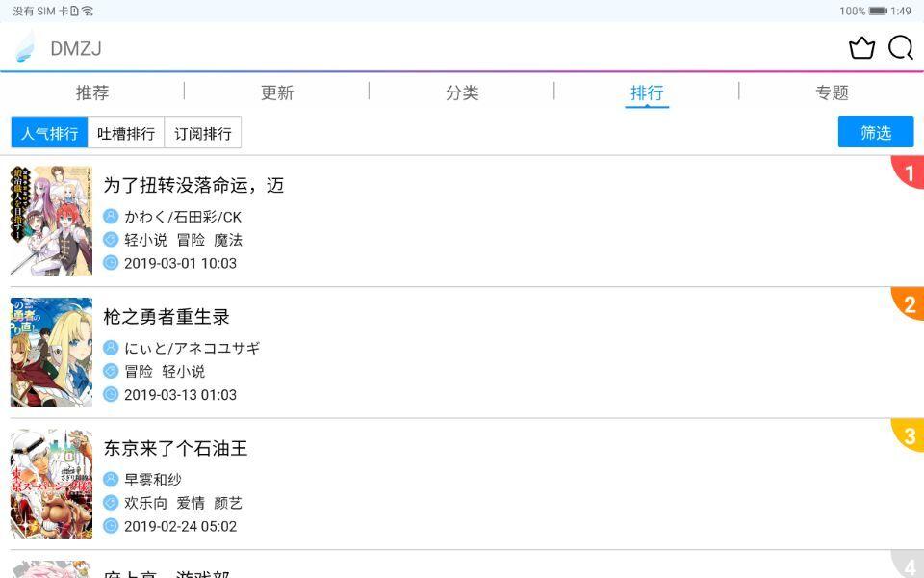Tap author text かわく/石田彩/CK

pos(183,217)
